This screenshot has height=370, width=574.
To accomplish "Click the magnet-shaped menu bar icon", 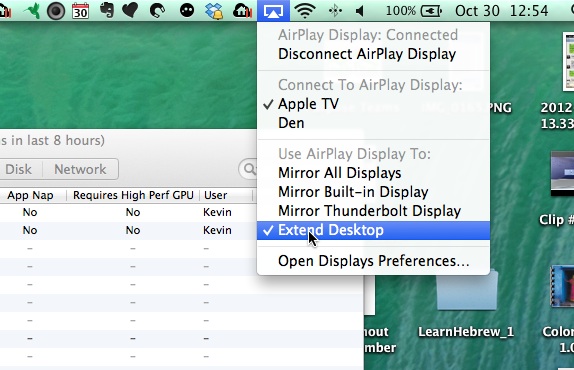I will (157, 11).
